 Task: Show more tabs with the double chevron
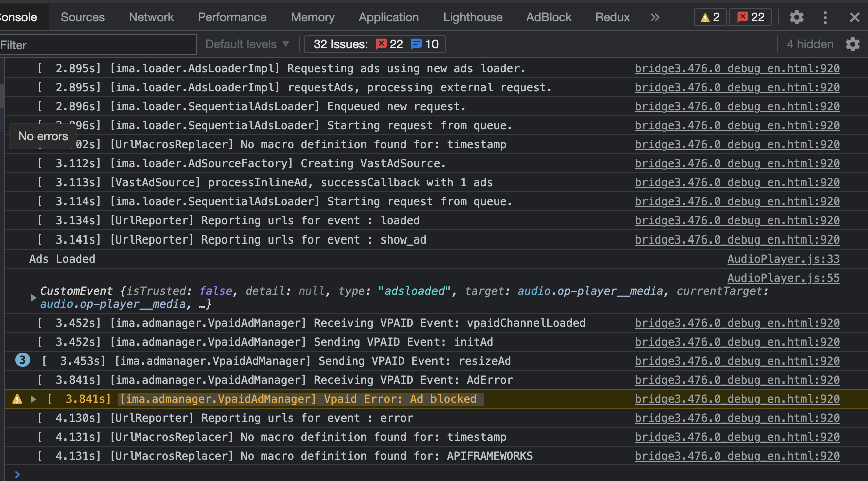coord(655,17)
